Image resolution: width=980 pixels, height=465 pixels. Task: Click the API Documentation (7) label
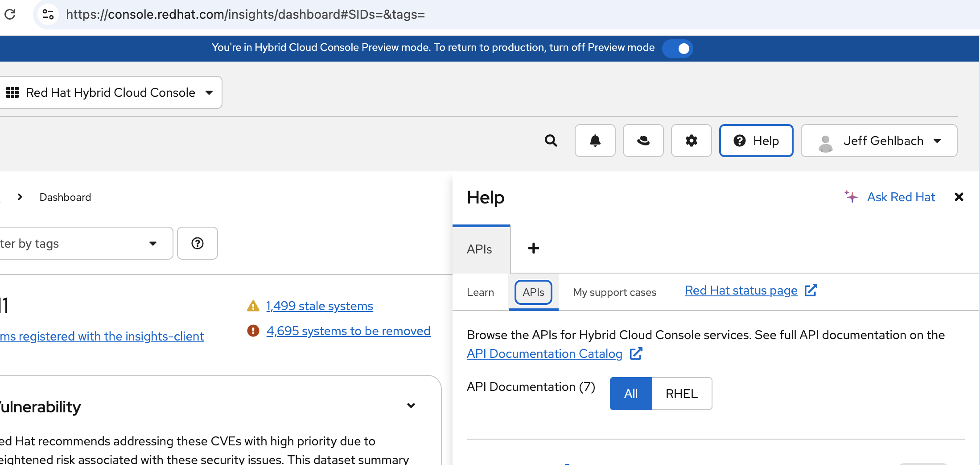click(531, 387)
